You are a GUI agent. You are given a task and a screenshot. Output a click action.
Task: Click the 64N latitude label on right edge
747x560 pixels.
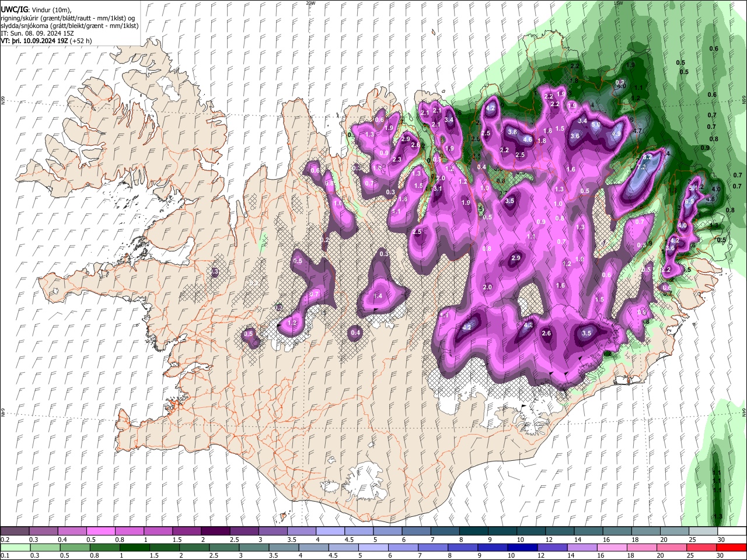[744, 412]
